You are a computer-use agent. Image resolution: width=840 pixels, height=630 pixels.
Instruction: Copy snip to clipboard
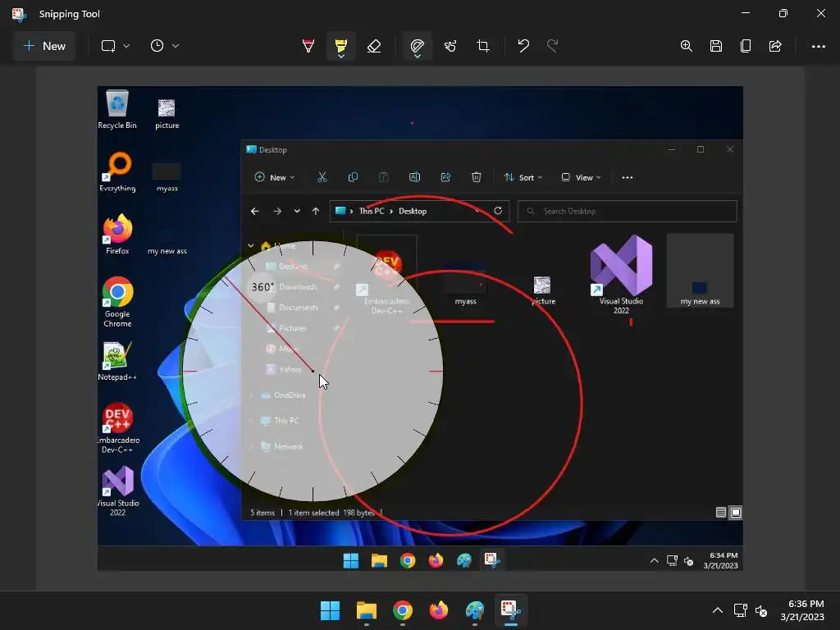[x=745, y=46]
